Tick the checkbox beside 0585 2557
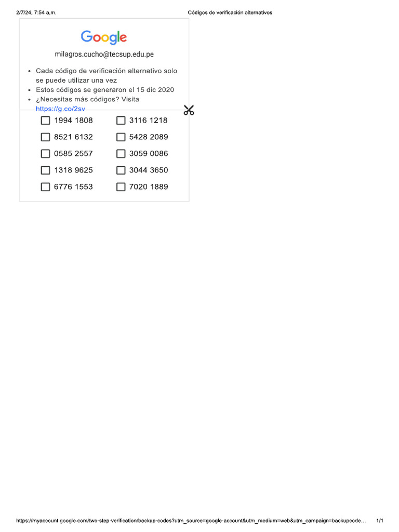Screen dimensions: 399x532 46,154
